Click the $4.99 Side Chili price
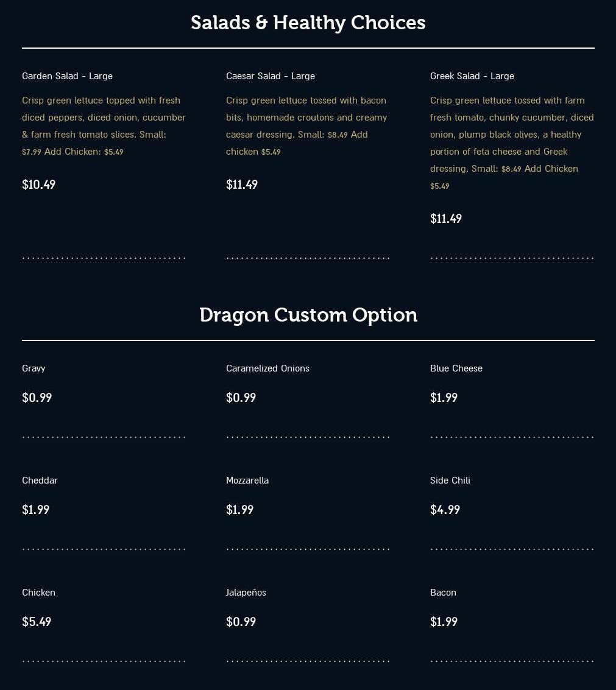Image resolution: width=616 pixels, height=690 pixels. pyautogui.click(x=445, y=510)
